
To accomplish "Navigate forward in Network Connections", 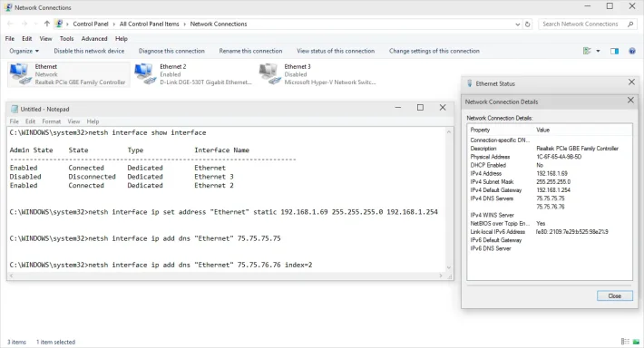I will (24, 24).
